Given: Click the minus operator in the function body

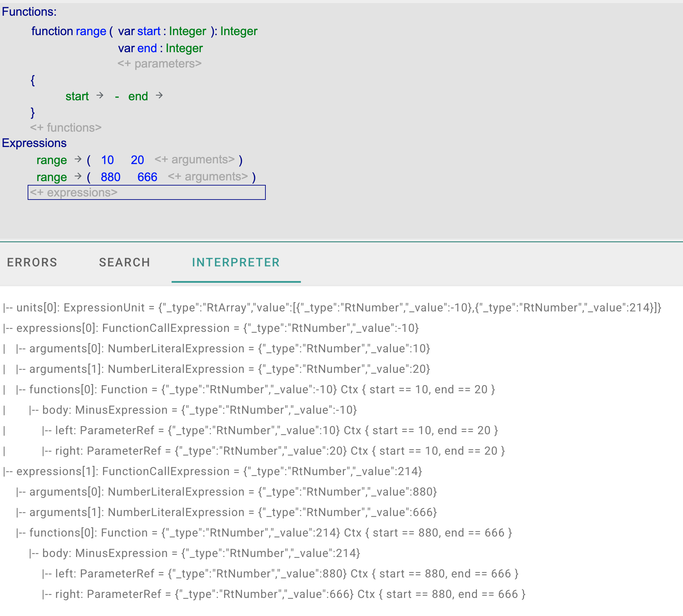Looking at the screenshot, I should (x=117, y=97).
